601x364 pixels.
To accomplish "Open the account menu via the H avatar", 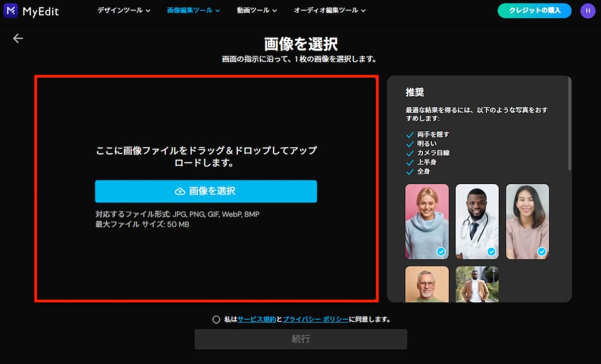I will point(588,10).
